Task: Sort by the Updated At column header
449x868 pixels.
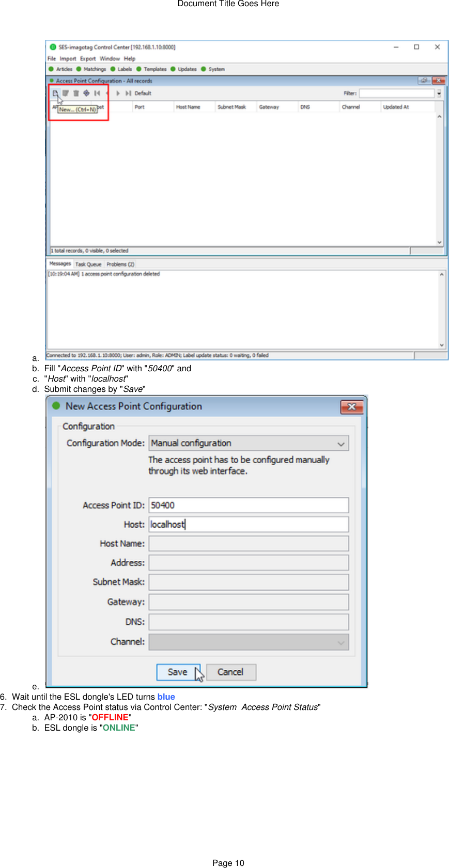Action: pos(408,107)
